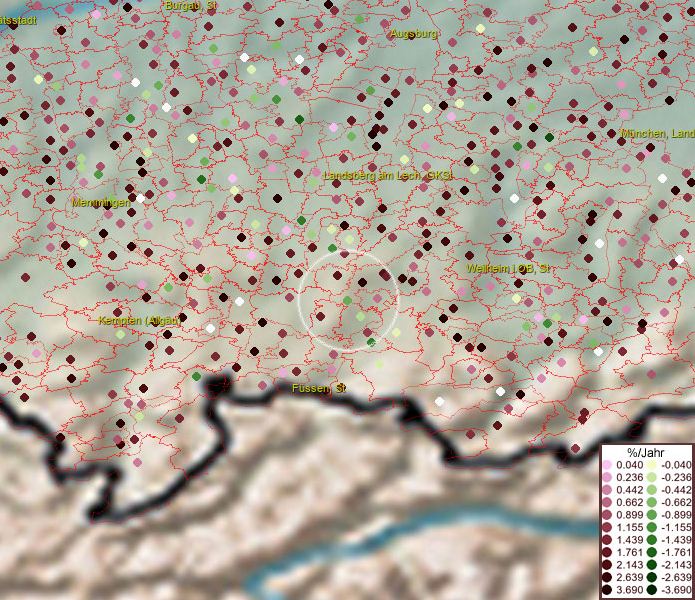Click the Weilheim i.OB, St label
Image resolution: width=695 pixels, height=600 pixels.
pos(508,269)
